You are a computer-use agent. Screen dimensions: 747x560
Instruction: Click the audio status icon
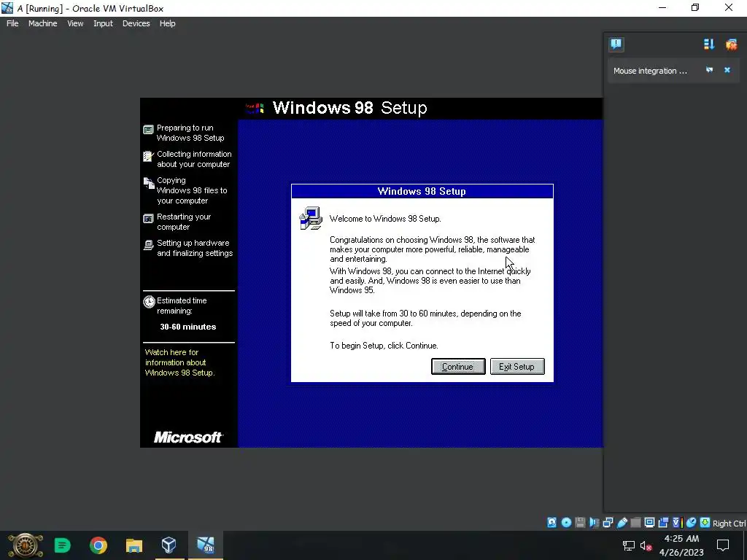tap(594, 522)
